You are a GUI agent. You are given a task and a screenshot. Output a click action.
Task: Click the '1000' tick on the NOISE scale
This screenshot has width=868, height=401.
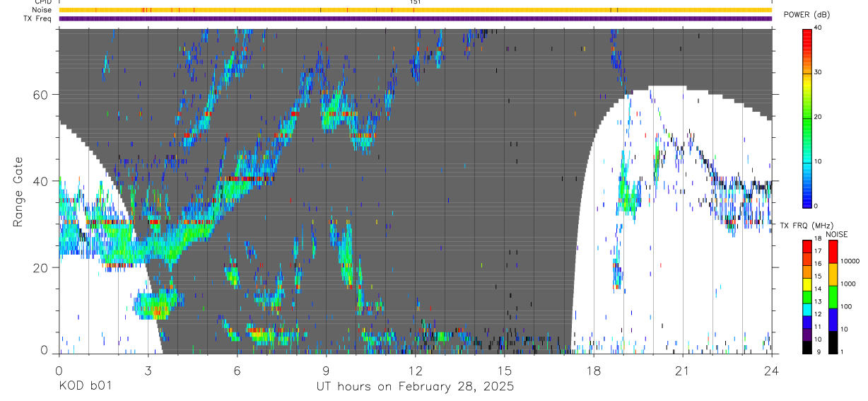pyautogui.click(x=848, y=284)
